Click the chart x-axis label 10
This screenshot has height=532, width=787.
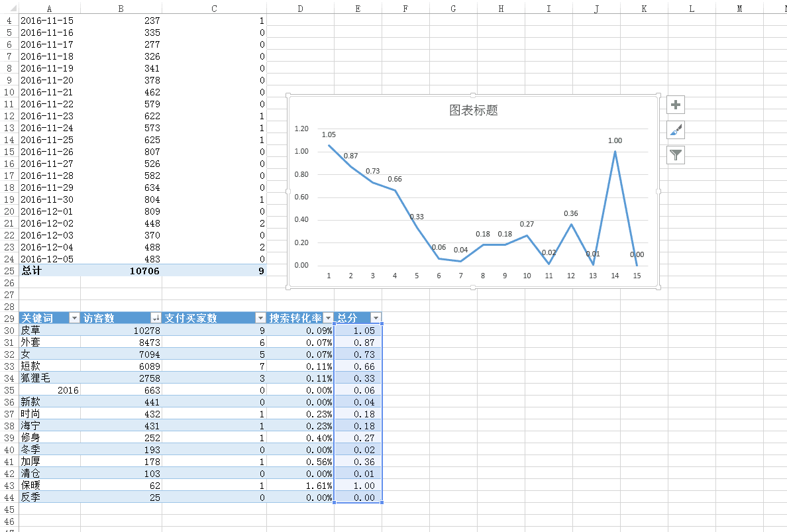click(527, 276)
